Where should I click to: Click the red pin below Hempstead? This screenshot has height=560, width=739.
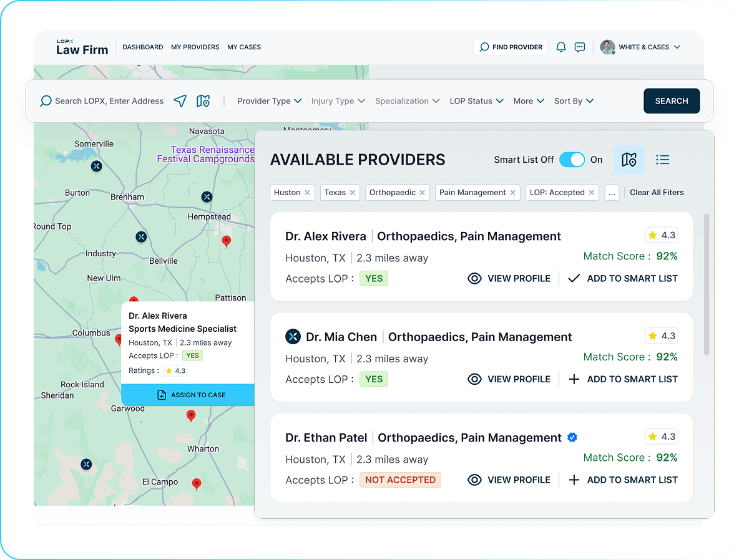[x=226, y=241]
